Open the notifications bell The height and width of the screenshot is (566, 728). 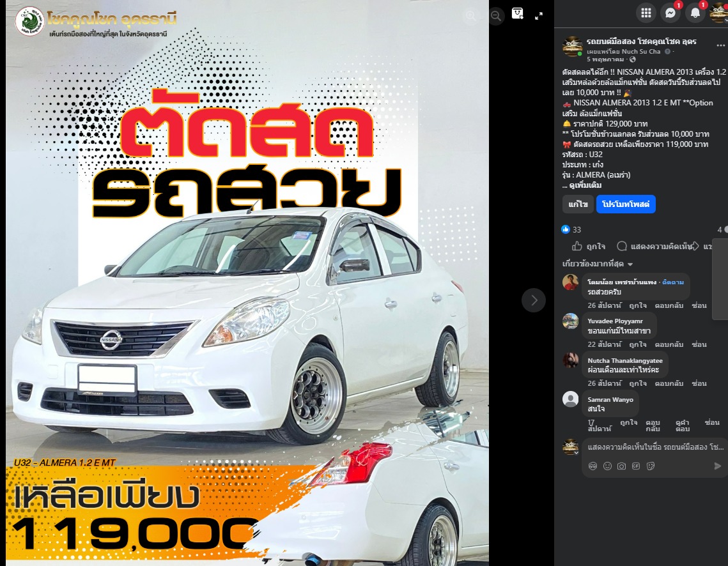click(x=695, y=13)
